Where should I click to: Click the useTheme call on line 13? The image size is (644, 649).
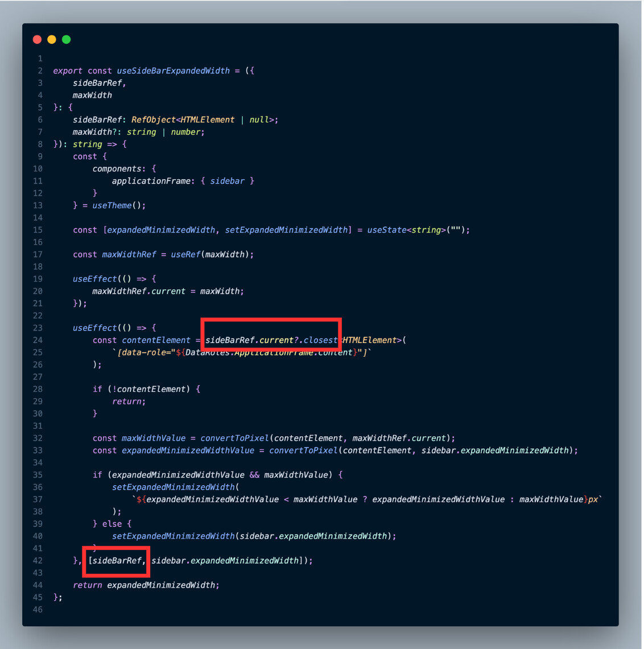coord(112,206)
